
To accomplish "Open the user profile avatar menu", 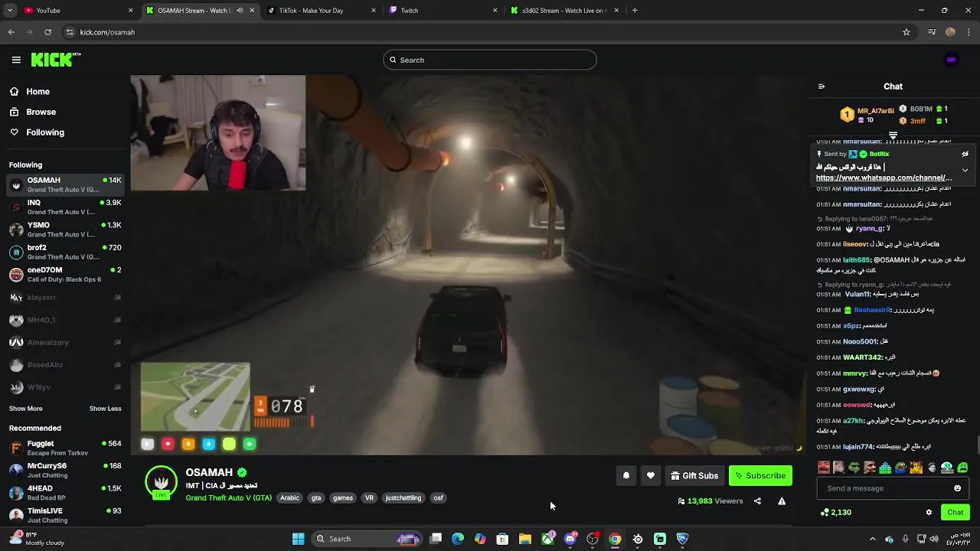I will [951, 60].
